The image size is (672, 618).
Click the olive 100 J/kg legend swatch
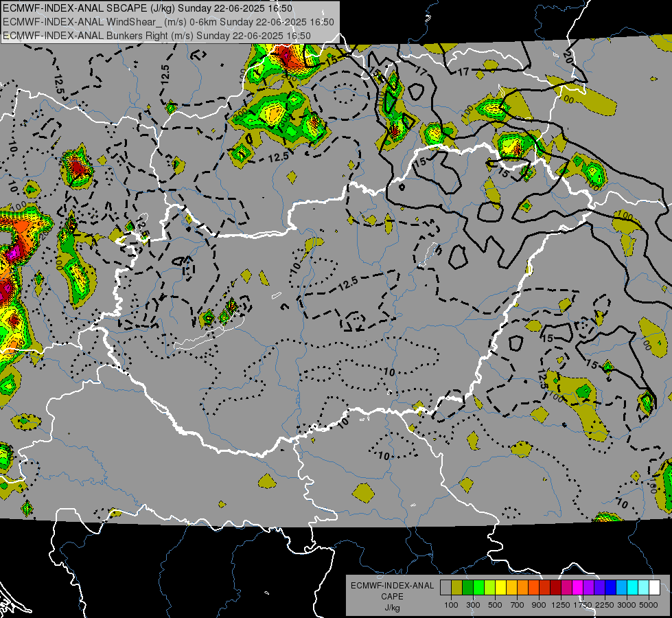click(457, 588)
